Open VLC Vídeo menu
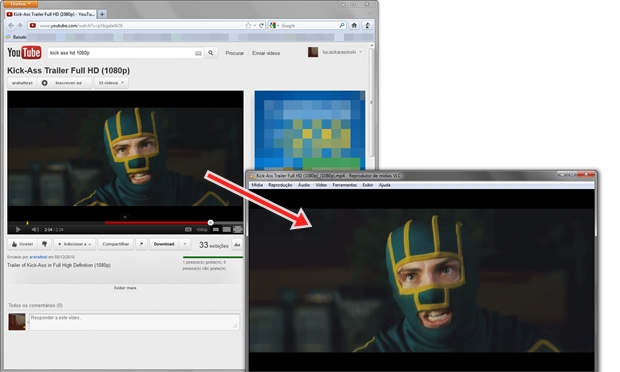 point(321,185)
